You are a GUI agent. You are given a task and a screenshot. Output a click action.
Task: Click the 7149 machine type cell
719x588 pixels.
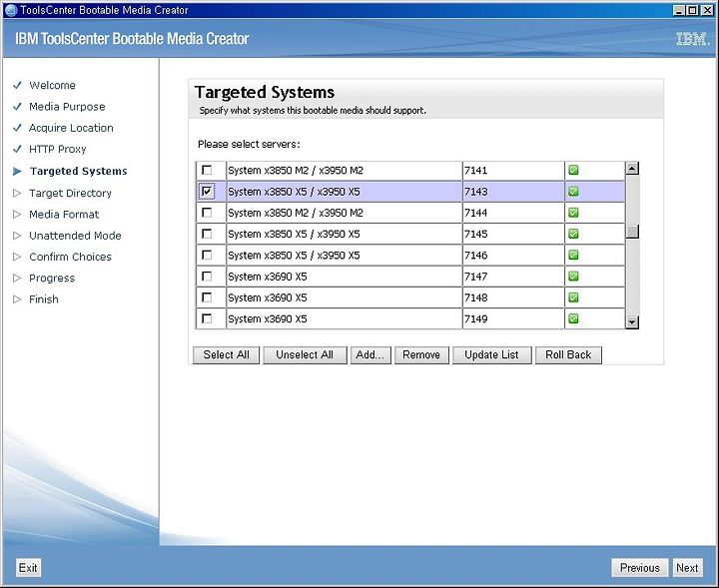[x=513, y=318]
